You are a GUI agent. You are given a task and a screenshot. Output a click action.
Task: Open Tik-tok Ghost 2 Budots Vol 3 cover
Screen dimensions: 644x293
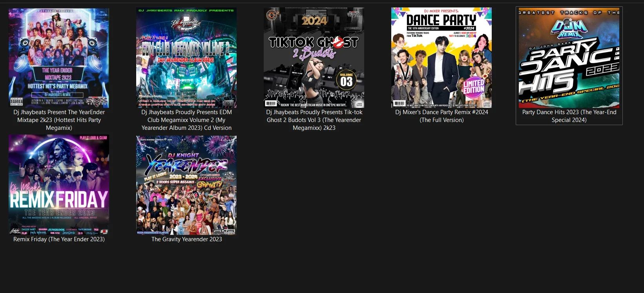(x=314, y=58)
